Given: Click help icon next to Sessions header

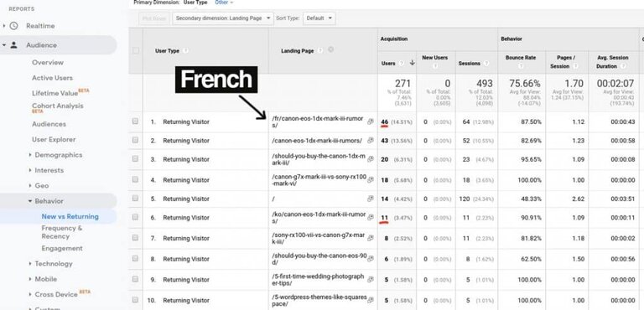Looking at the screenshot, I should coord(486,64).
